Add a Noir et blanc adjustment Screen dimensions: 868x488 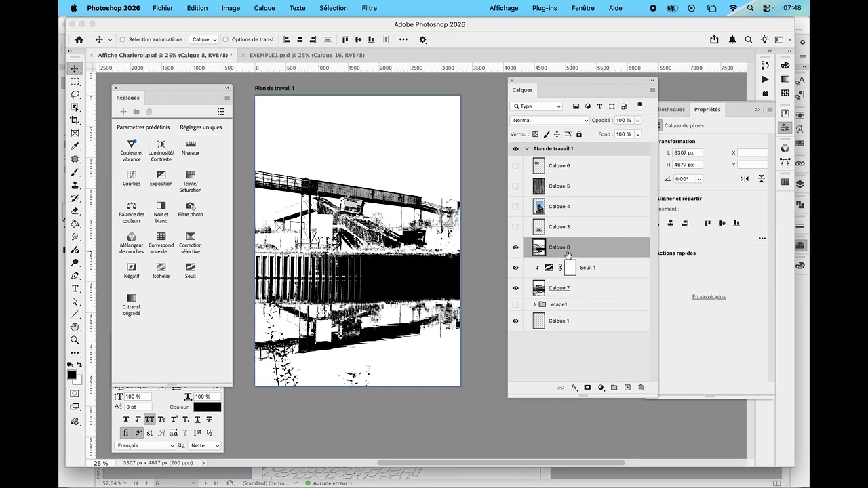161,212
